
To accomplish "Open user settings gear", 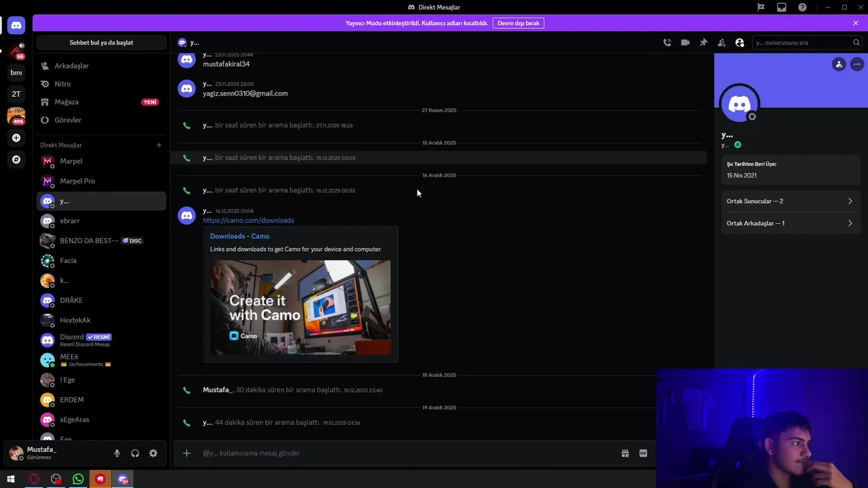I will 153,453.
